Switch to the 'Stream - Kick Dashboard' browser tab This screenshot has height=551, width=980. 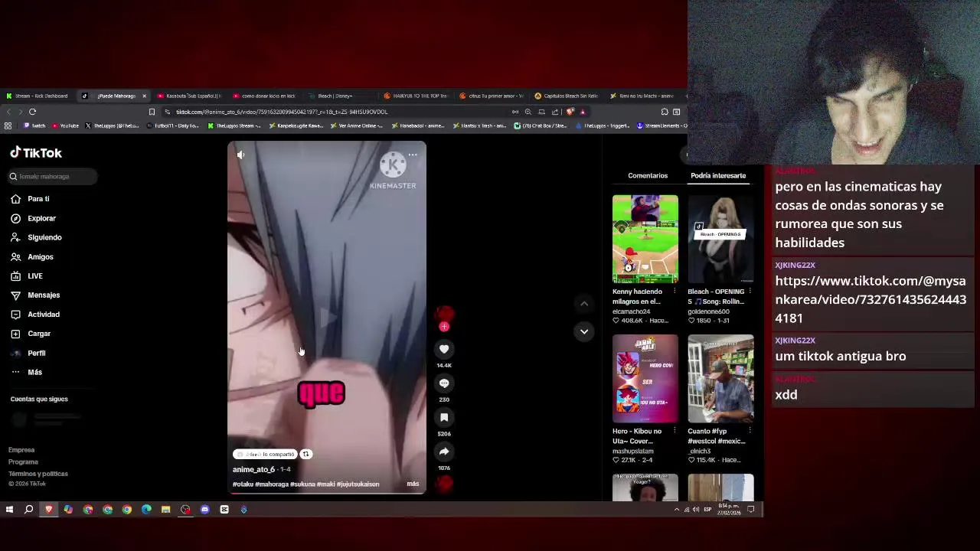coord(37,96)
